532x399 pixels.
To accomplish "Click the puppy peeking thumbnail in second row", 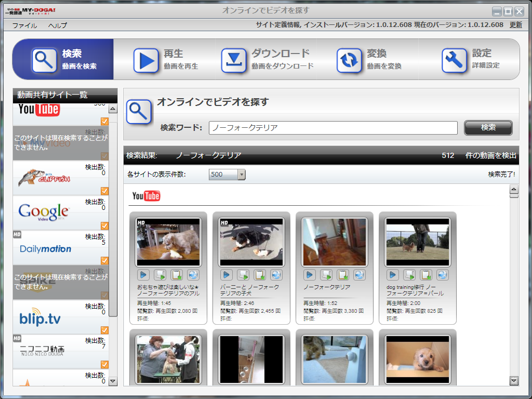I will pos(418,360).
